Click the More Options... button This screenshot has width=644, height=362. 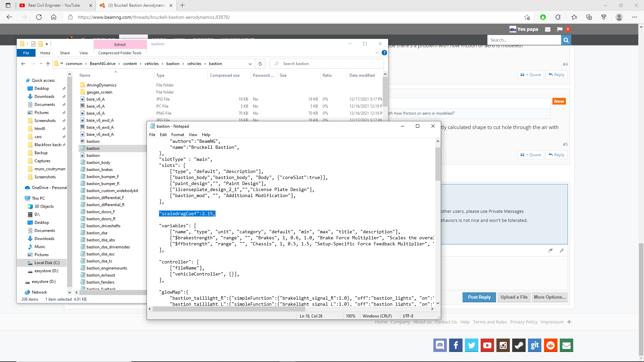pos(550,297)
